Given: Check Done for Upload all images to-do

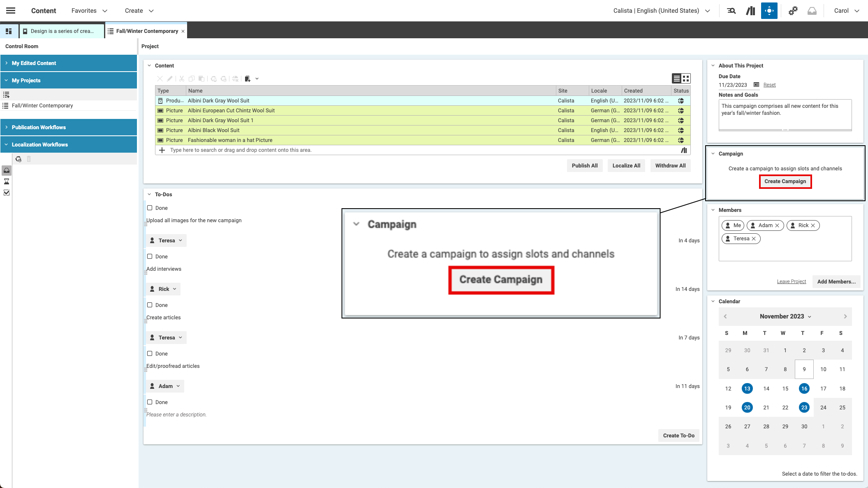Looking at the screenshot, I should tap(150, 208).
